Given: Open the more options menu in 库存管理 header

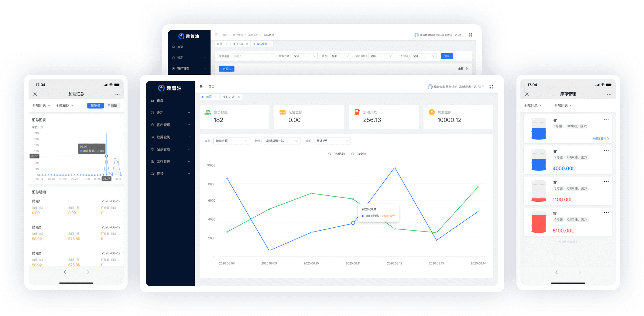Looking at the screenshot, I should 609,94.
